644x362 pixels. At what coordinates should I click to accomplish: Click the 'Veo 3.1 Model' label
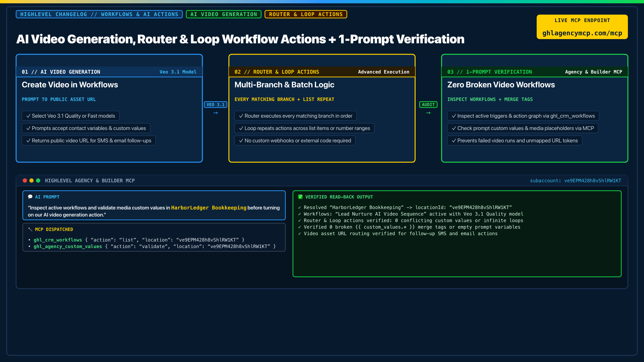[178, 72]
